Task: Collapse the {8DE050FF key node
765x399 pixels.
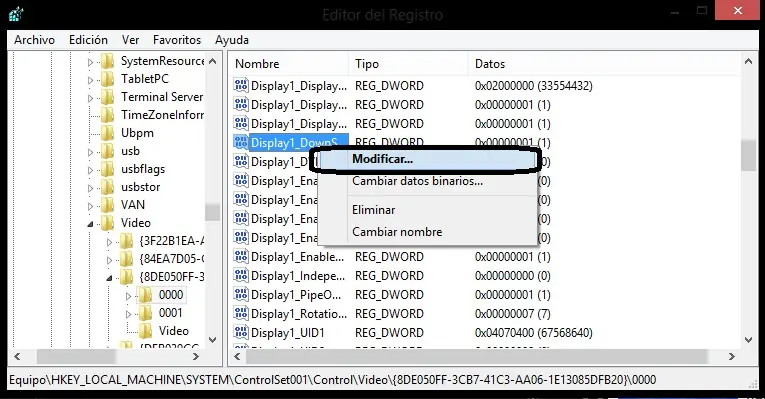Action: pyautogui.click(x=109, y=278)
